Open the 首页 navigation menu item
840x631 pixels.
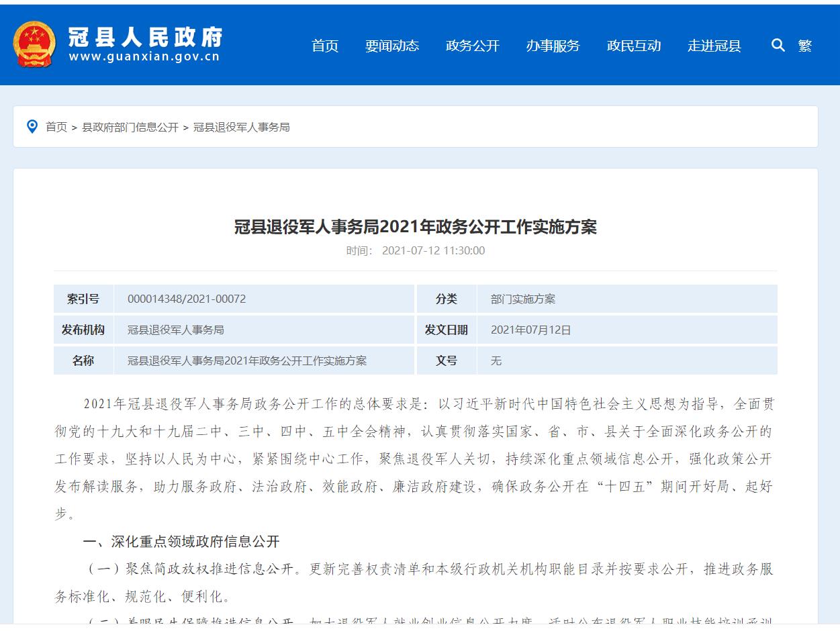pos(325,46)
